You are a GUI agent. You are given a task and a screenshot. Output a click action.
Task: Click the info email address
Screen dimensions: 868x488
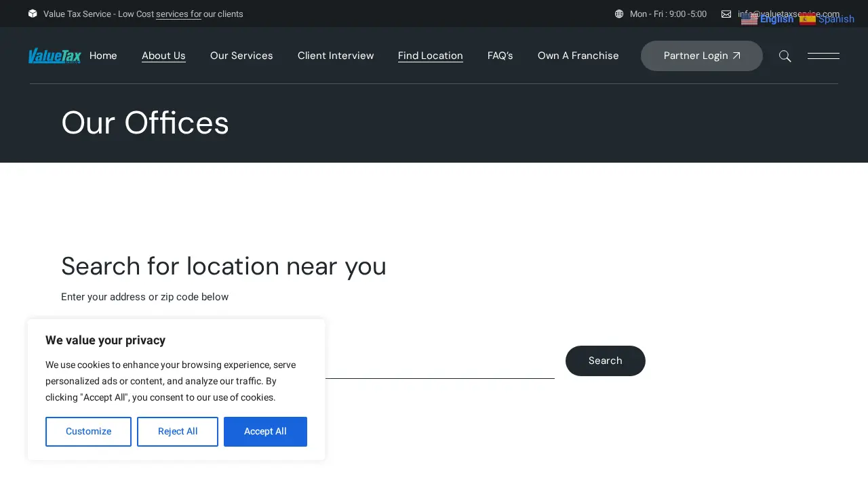[x=789, y=14]
